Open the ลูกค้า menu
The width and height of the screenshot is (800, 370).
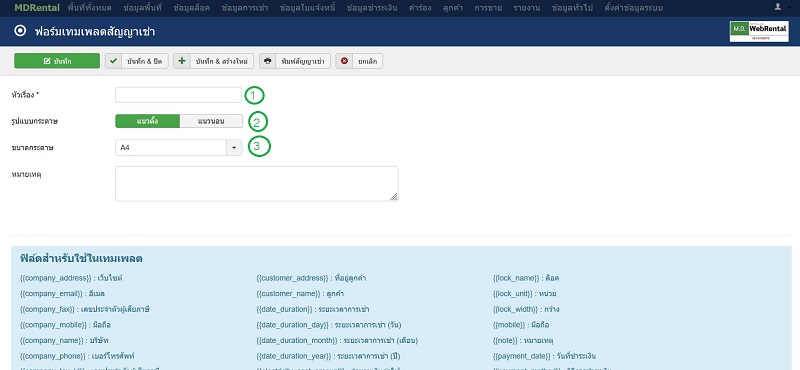tap(453, 8)
